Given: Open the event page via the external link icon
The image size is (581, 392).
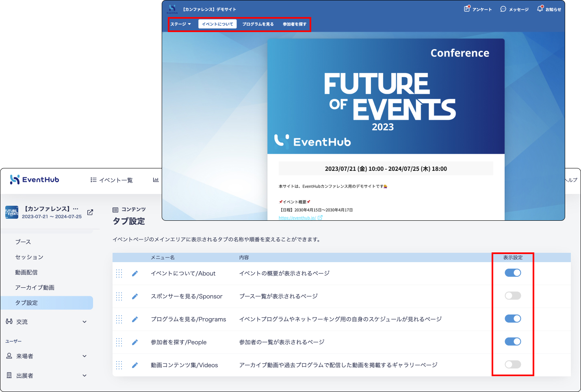Looking at the screenshot, I should coord(90,212).
